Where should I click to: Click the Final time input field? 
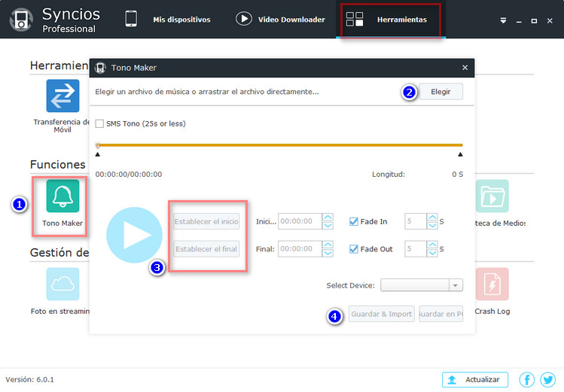(x=300, y=249)
